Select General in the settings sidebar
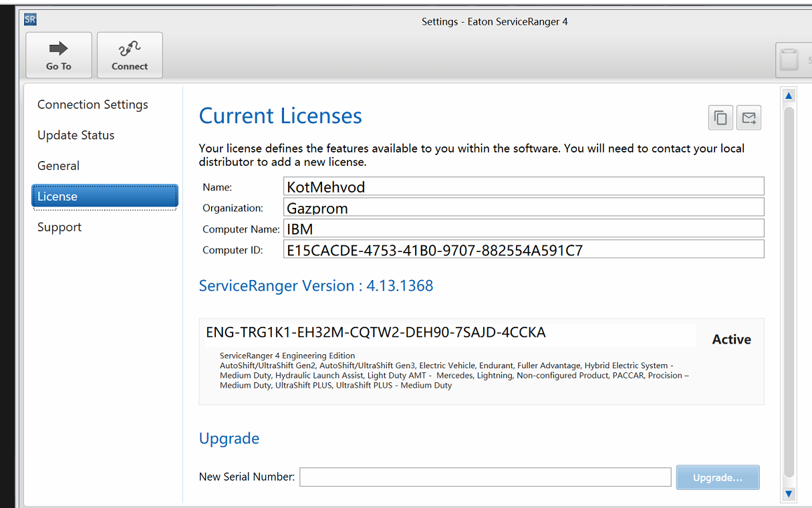Viewport: 812px width, 508px height. pos(59,166)
